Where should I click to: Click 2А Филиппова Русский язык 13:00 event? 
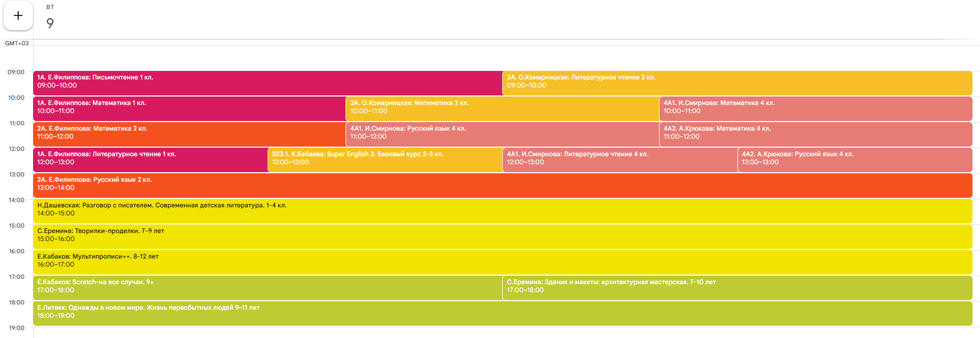(502, 186)
